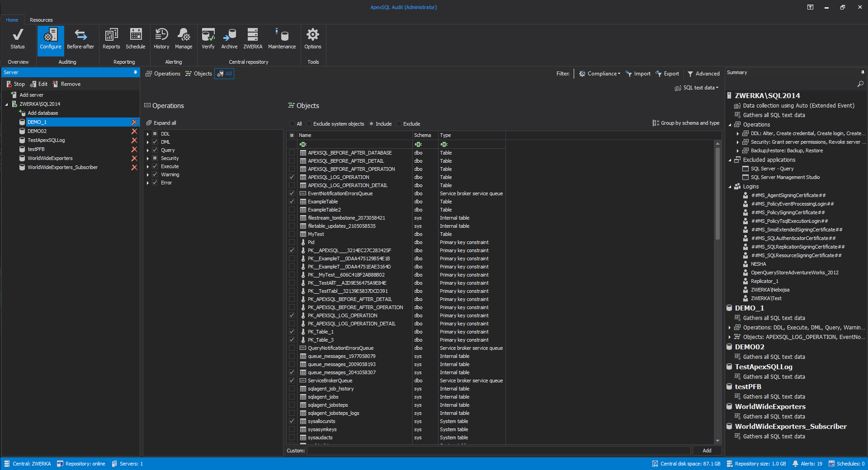Open alert History

161,38
